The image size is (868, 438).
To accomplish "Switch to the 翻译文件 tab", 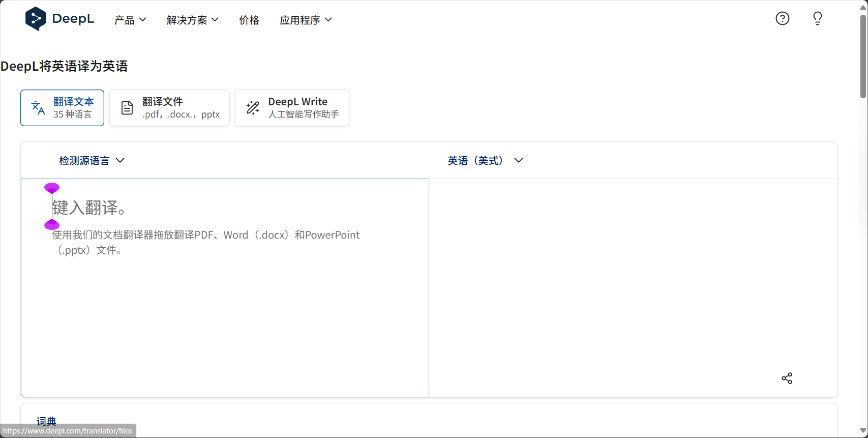I will click(x=169, y=108).
